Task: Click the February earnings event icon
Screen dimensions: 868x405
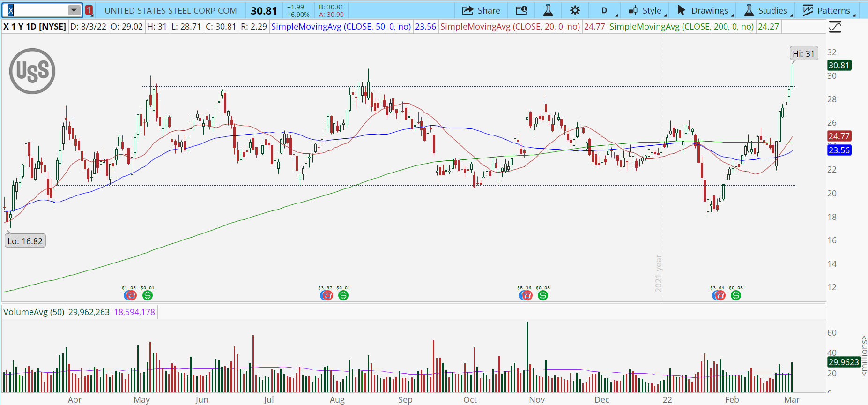Action: pyautogui.click(x=719, y=295)
